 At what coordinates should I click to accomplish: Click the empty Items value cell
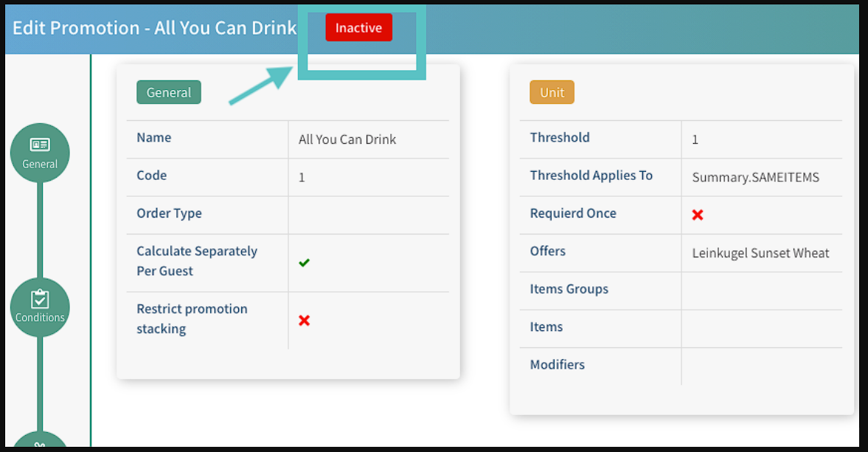[761, 328]
